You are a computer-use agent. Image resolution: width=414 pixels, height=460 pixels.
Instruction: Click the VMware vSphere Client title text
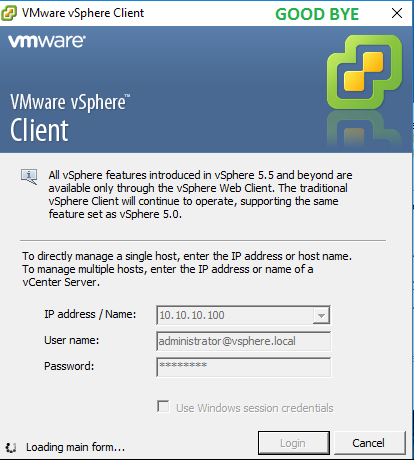83,13
